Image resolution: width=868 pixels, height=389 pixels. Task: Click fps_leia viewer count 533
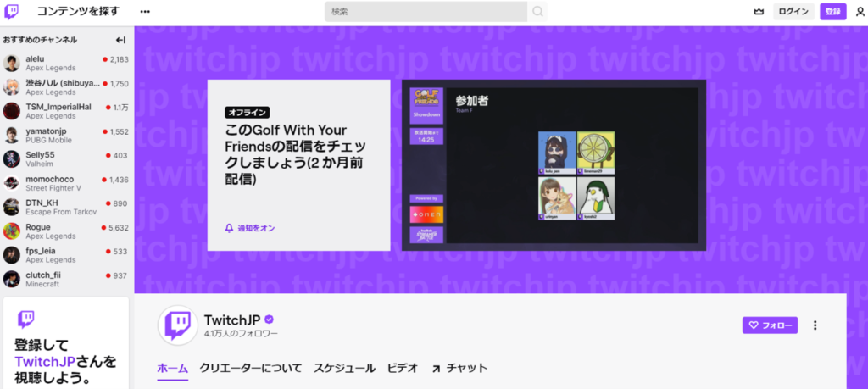pos(120,251)
